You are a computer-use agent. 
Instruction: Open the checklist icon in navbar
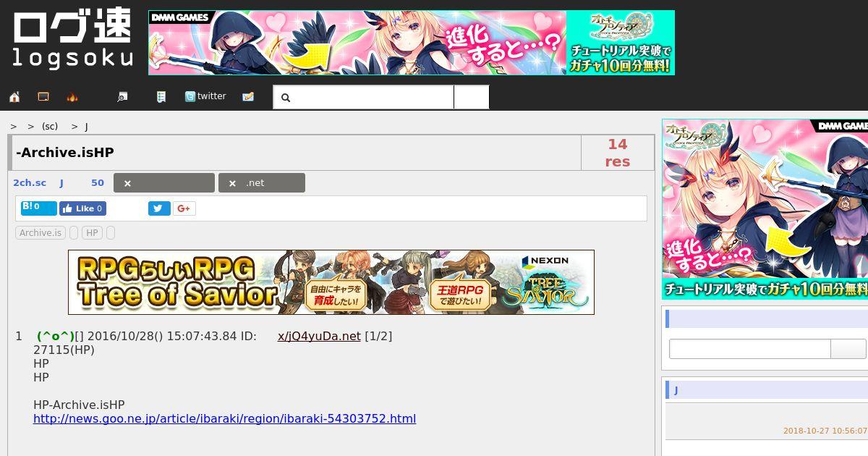tap(161, 97)
